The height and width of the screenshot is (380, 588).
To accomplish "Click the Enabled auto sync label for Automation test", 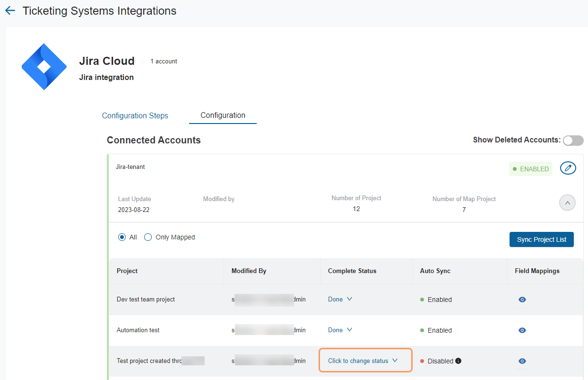I will 439,330.
